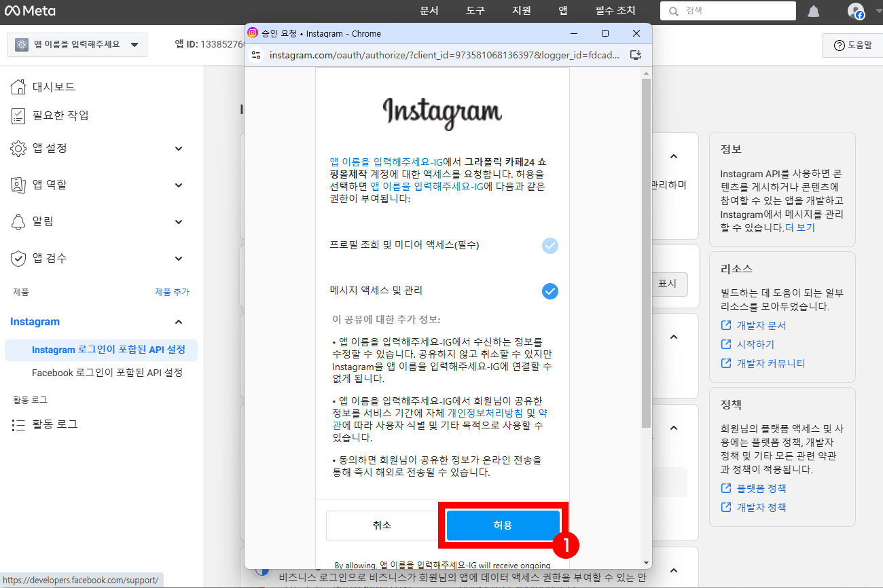Open the 더 보기 link

[x=799, y=228]
